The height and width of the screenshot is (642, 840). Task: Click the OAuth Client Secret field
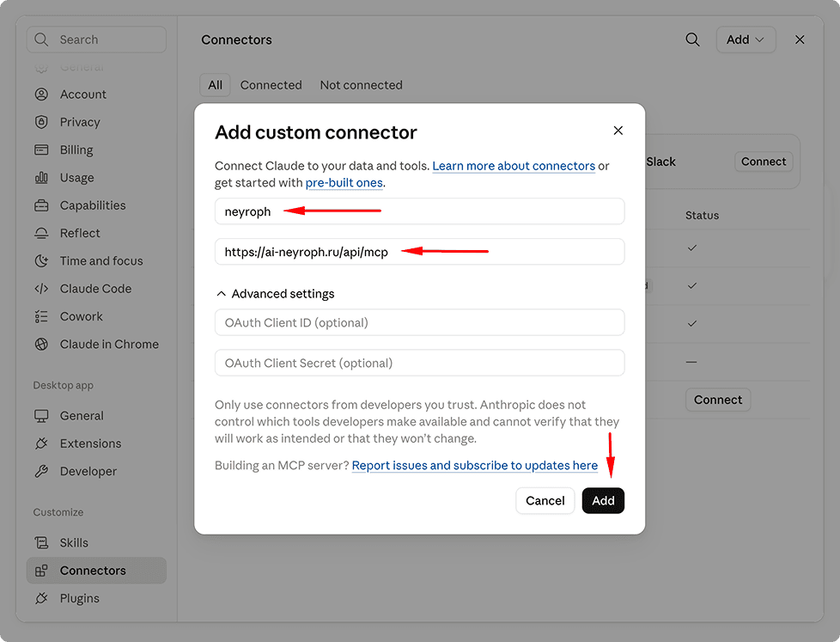pos(419,364)
